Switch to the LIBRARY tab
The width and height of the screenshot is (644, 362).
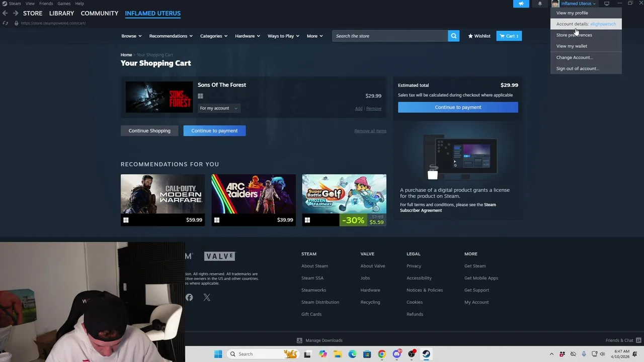[x=61, y=13]
